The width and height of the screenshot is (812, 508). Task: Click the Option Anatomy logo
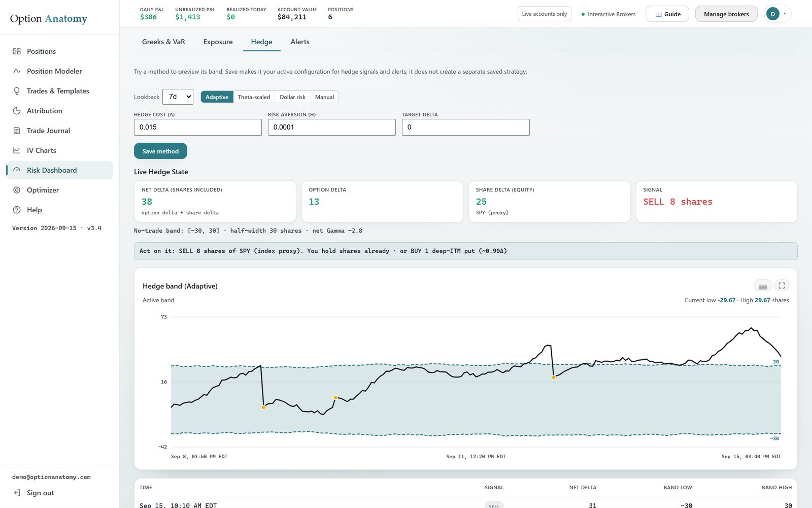click(x=49, y=19)
